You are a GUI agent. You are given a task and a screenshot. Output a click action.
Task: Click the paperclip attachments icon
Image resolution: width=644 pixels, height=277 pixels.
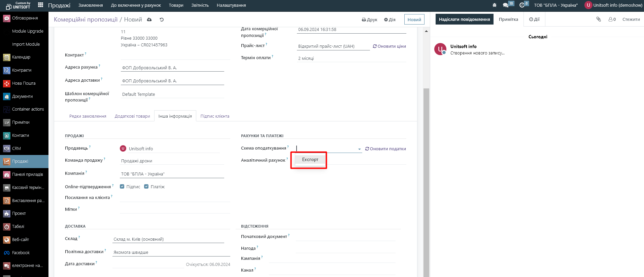point(599,19)
